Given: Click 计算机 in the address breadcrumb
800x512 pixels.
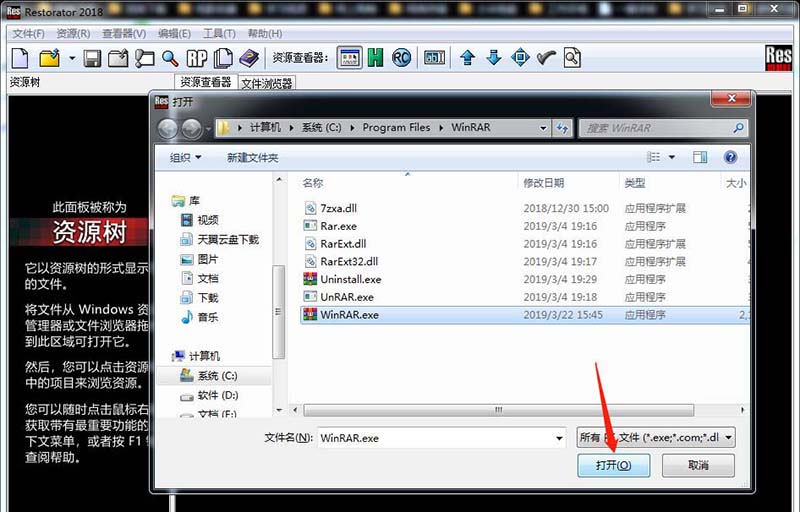Looking at the screenshot, I should (x=265, y=127).
